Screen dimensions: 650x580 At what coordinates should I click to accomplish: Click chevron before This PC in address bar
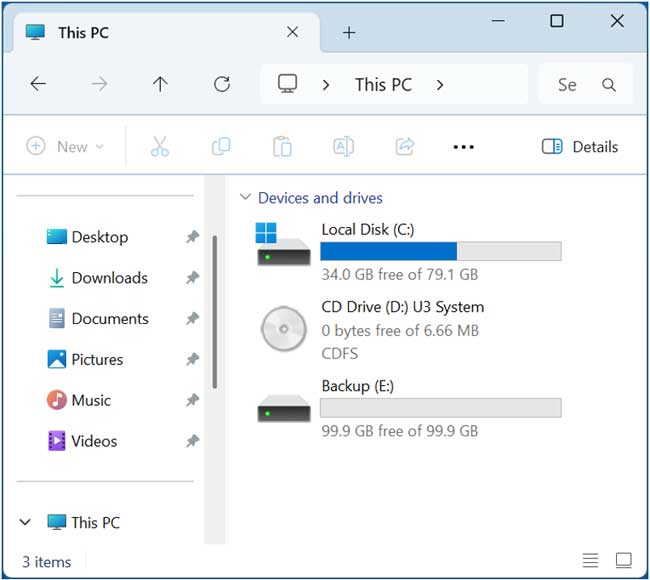coord(326,85)
